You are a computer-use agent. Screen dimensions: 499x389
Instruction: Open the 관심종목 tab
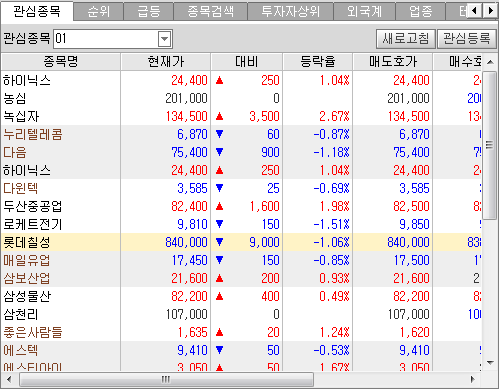tap(37, 11)
